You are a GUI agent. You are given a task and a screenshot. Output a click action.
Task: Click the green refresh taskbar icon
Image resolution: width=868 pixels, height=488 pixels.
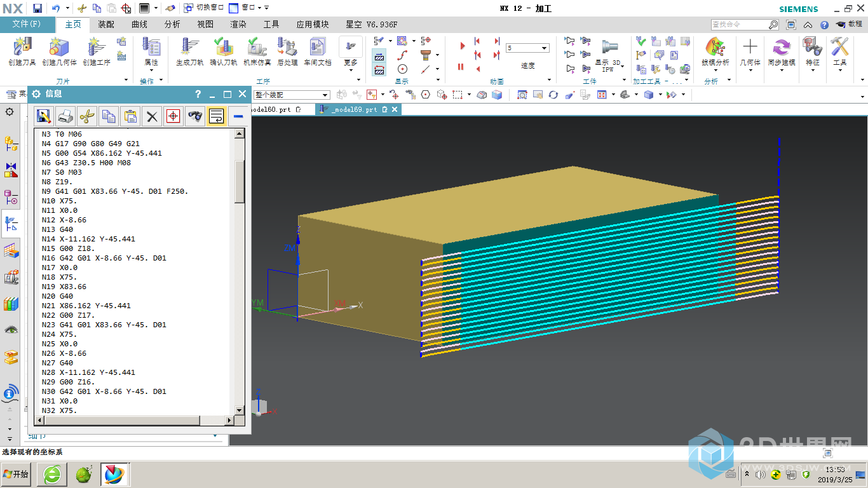(52, 474)
